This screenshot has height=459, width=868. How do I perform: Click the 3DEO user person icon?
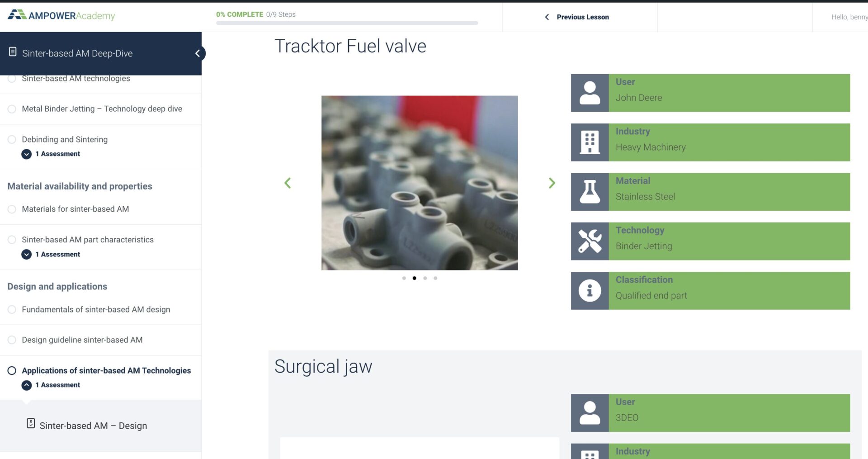click(590, 412)
